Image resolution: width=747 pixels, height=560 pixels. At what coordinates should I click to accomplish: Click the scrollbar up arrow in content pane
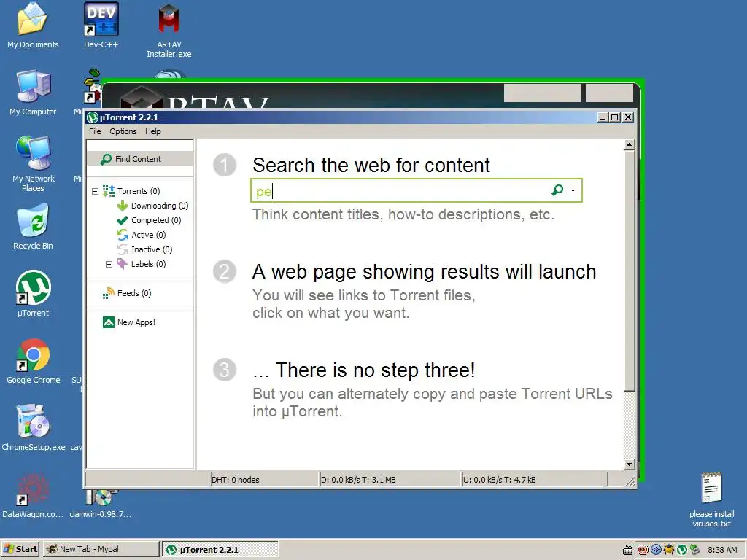(x=630, y=144)
